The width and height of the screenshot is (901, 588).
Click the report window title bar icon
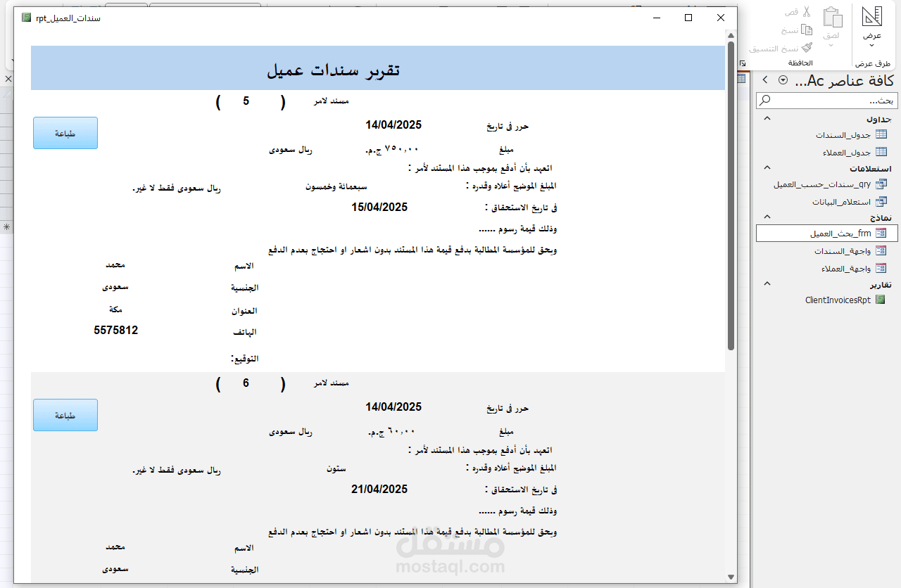[26, 18]
